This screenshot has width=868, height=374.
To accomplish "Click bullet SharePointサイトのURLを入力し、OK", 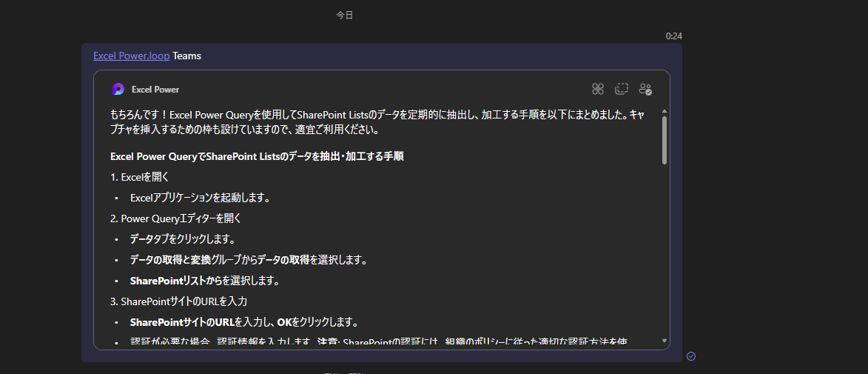I will point(244,322).
